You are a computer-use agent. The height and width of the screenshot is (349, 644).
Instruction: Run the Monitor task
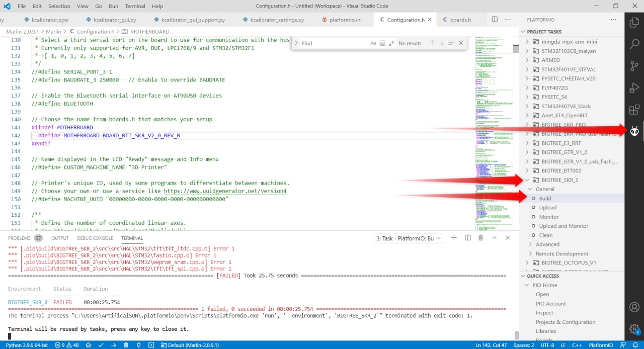tap(549, 217)
